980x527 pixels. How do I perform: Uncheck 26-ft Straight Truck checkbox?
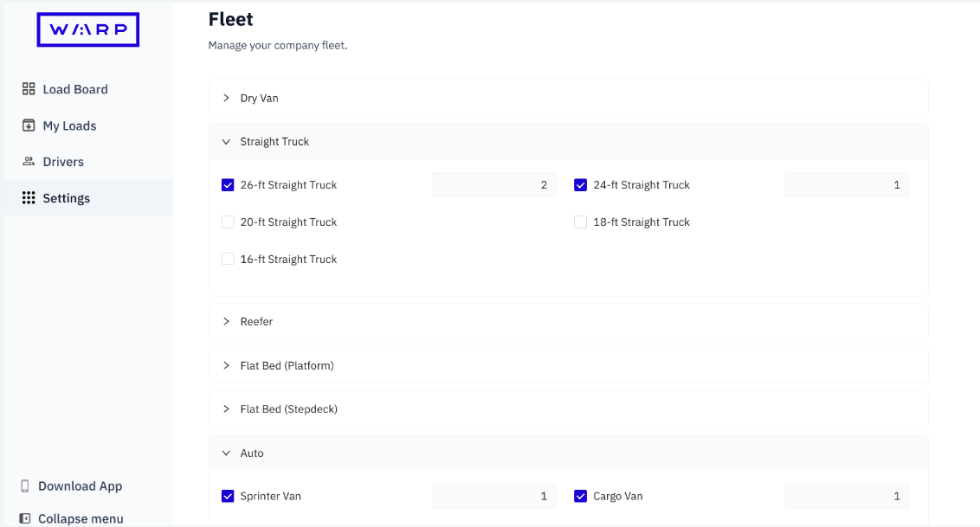[228, 185]
